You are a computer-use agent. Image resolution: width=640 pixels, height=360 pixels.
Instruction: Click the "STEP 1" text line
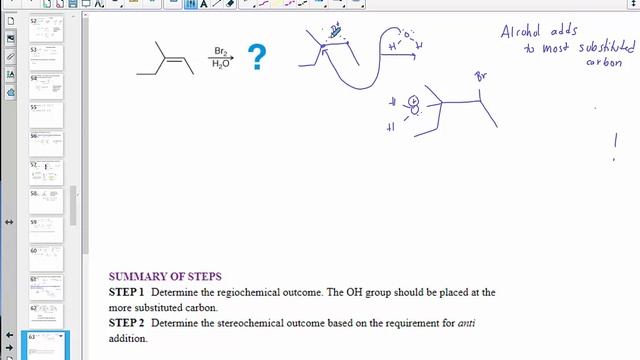point(302,300)
